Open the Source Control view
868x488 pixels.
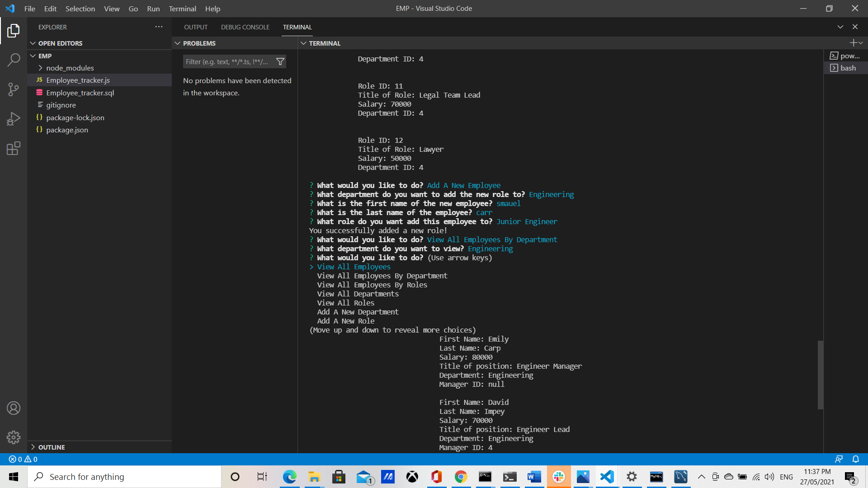(x=14, y=89)
